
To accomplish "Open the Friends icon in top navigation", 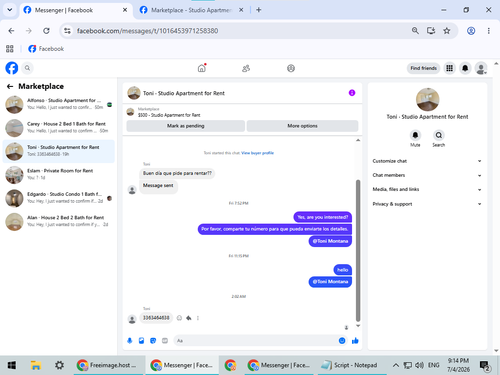I will [x=246, y=68].
